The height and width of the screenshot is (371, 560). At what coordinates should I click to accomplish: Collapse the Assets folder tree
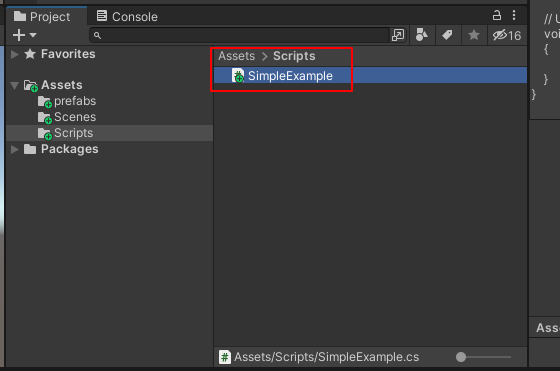point(15,85)
